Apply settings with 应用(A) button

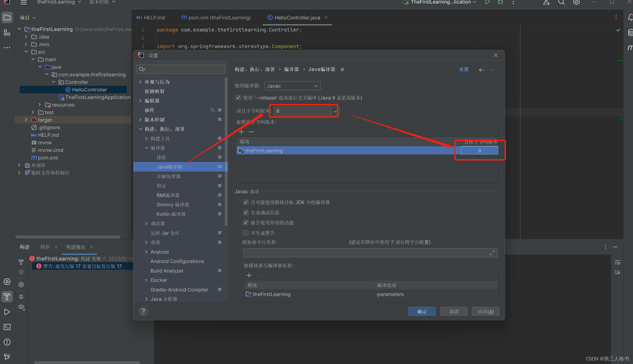click(485, 312)
